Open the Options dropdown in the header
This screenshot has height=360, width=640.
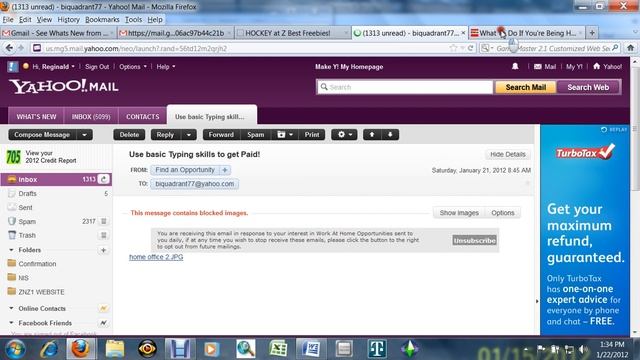click(x=133, y=67)
